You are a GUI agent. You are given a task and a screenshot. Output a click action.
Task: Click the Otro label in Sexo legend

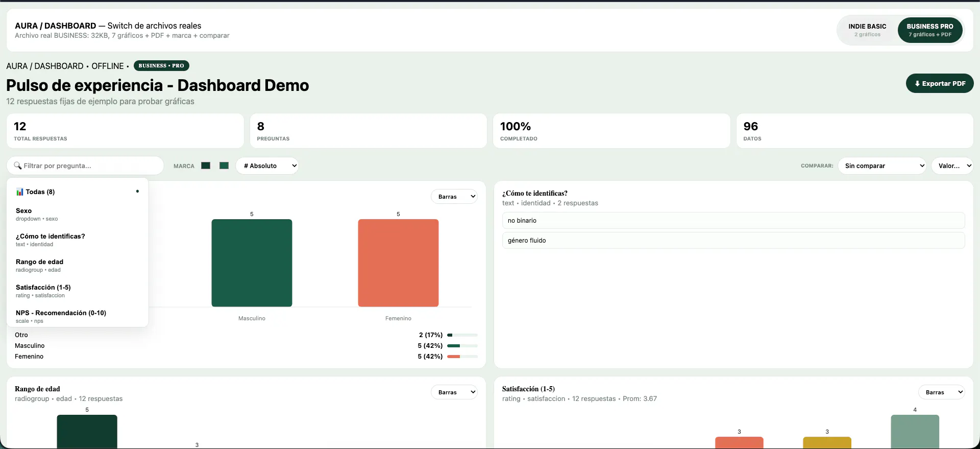point(21,335)
